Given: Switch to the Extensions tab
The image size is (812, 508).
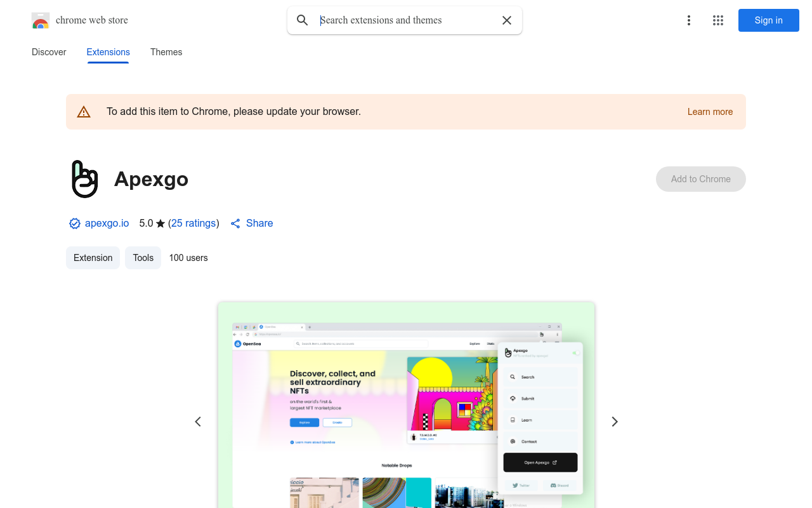Looking at the screenshot, I should (108, 52).
